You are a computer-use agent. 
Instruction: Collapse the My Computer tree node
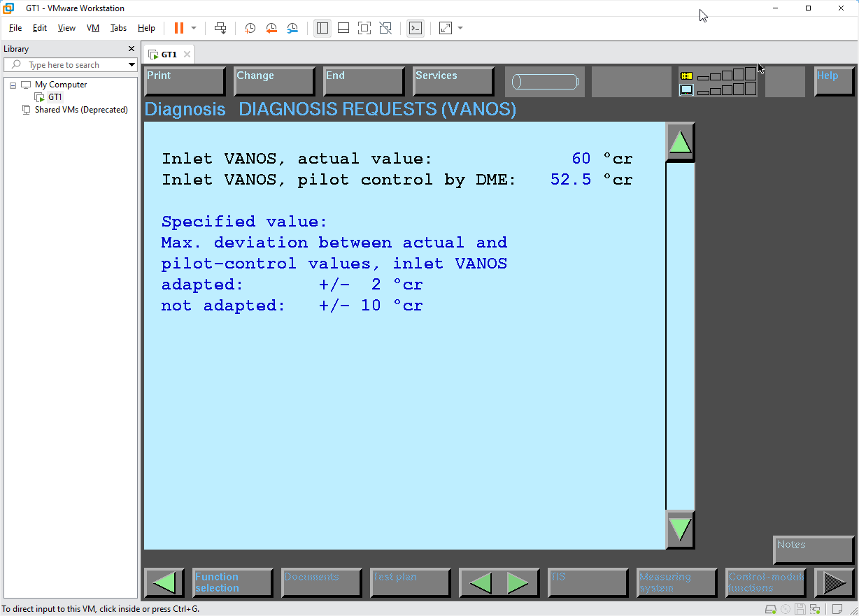click(13, 85)
